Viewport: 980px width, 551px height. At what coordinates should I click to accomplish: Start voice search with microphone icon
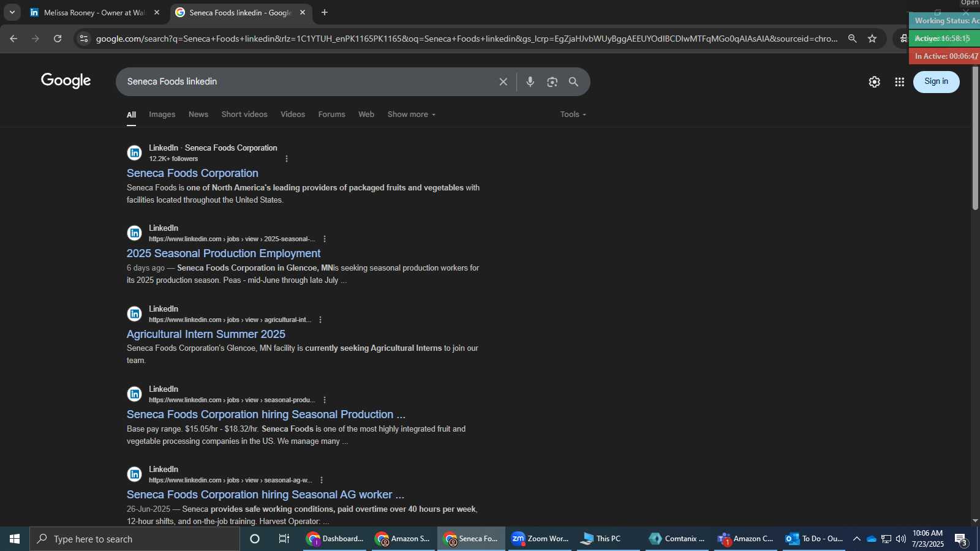click(x=530, y=82)
